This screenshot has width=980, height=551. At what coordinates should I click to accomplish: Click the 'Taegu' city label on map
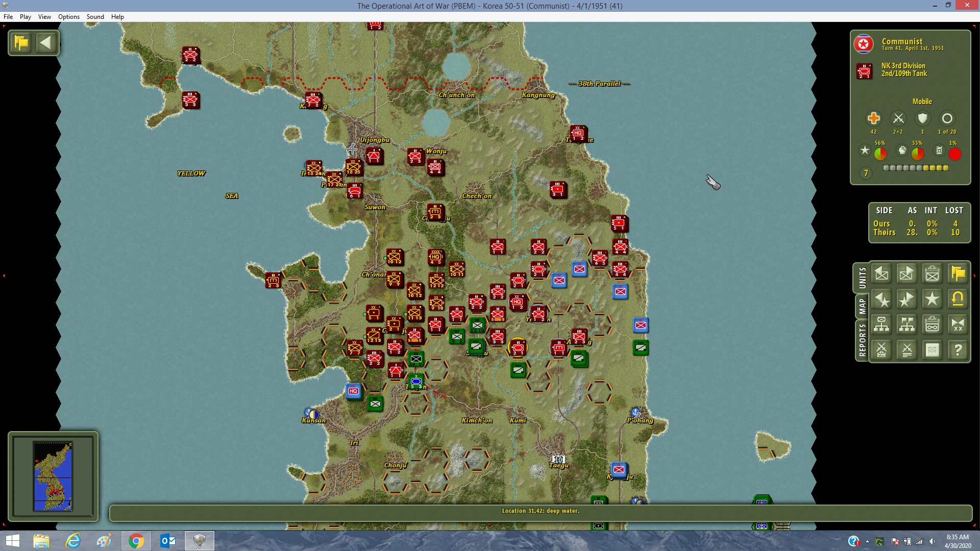[x=558, y=465]
